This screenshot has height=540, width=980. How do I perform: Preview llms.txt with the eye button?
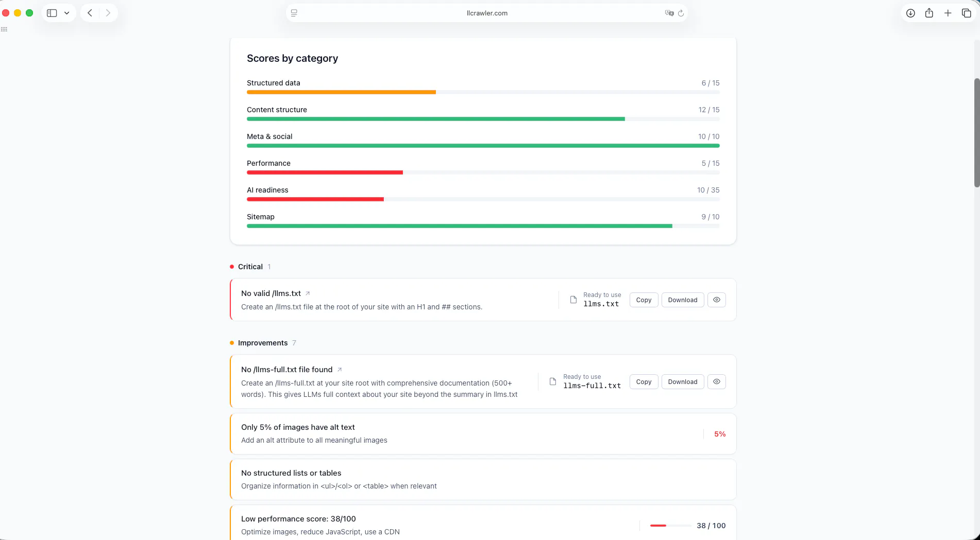coord(717,300)
